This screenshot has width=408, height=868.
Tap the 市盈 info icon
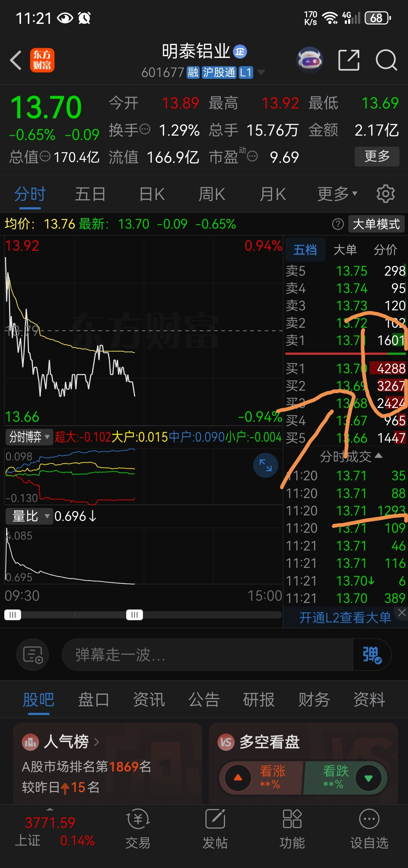click(x=252, y=156)
